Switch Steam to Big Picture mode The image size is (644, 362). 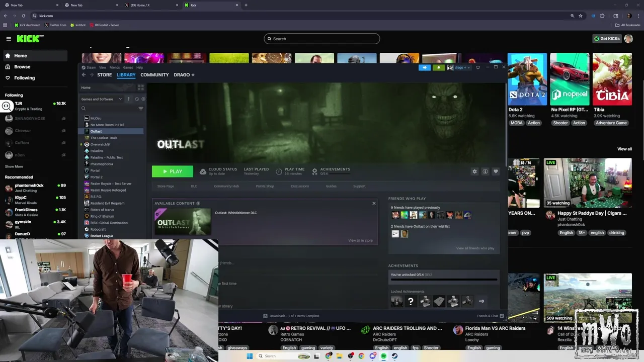(x=478, y=67)
